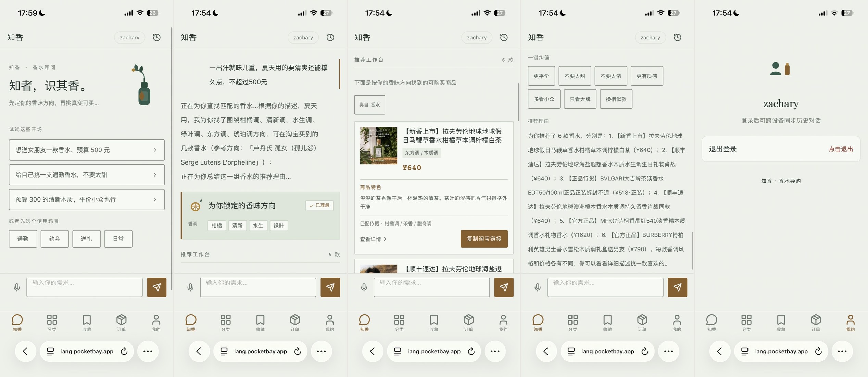Click 点击退出 to log out

841,149
